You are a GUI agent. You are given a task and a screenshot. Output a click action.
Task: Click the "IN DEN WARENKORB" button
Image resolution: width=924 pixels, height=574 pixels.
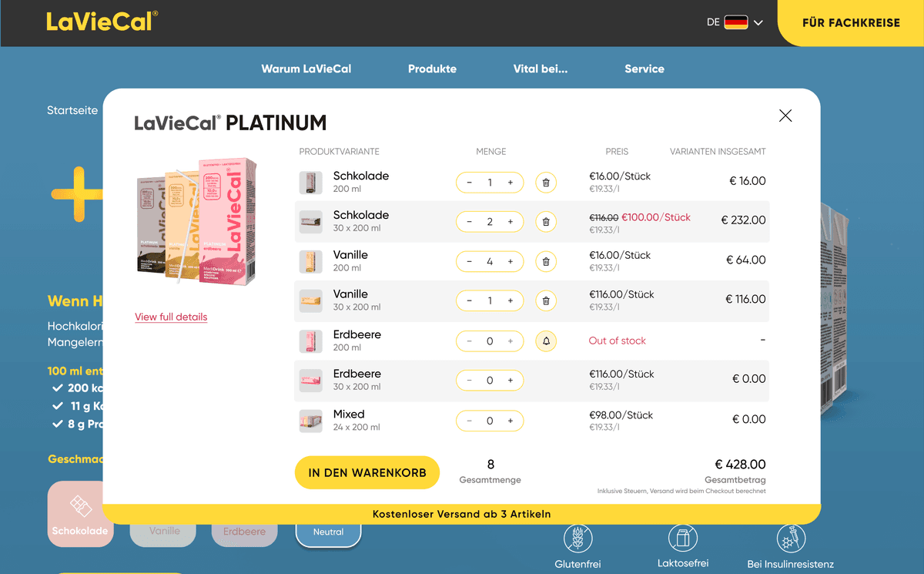pos(367,472)
